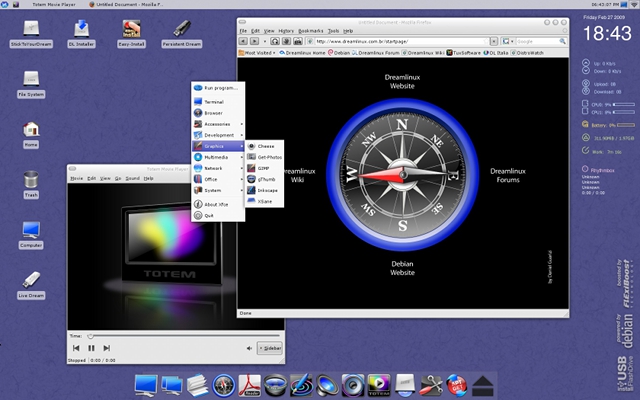Open search engine selector dropdown in Firefox
Screen dimensions: 640x400
(508, 41)
